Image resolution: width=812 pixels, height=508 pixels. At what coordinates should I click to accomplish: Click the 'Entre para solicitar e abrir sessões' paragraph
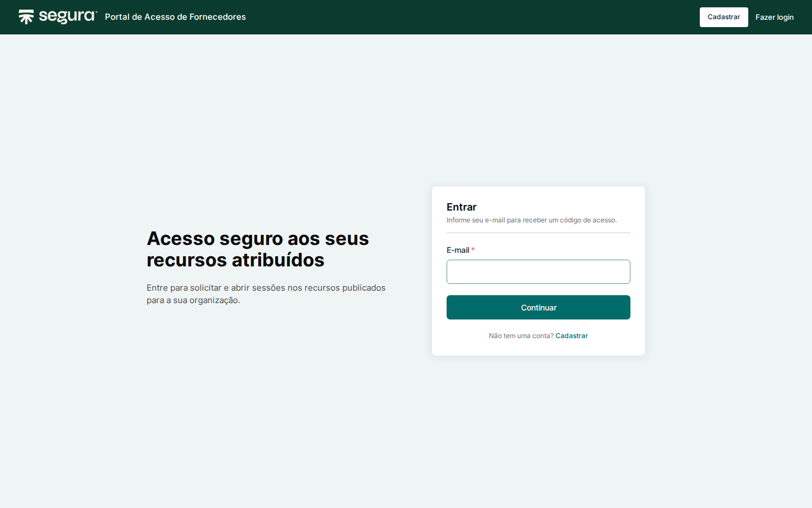266,294
